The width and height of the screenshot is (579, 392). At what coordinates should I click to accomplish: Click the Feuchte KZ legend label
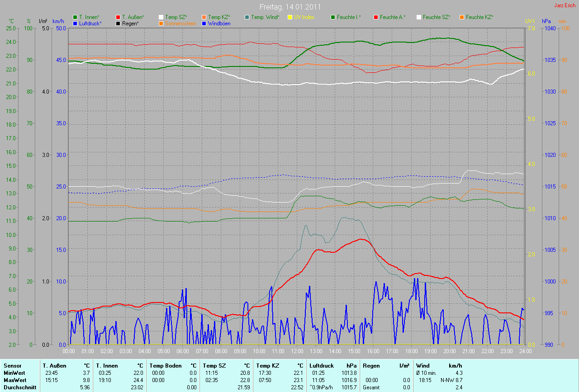(x=479, y=17)
